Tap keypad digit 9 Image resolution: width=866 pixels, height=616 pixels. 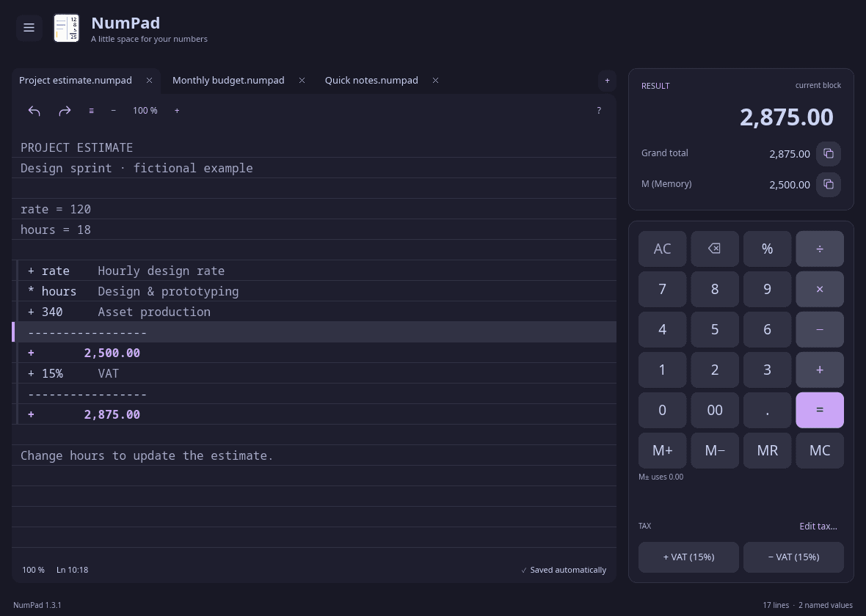tap(767, 289)
